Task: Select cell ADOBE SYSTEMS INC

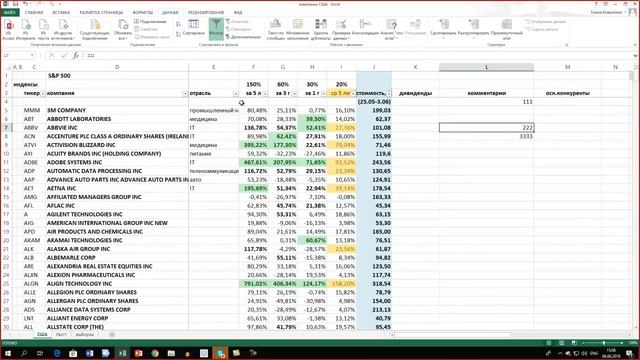Action: (117, 162)
